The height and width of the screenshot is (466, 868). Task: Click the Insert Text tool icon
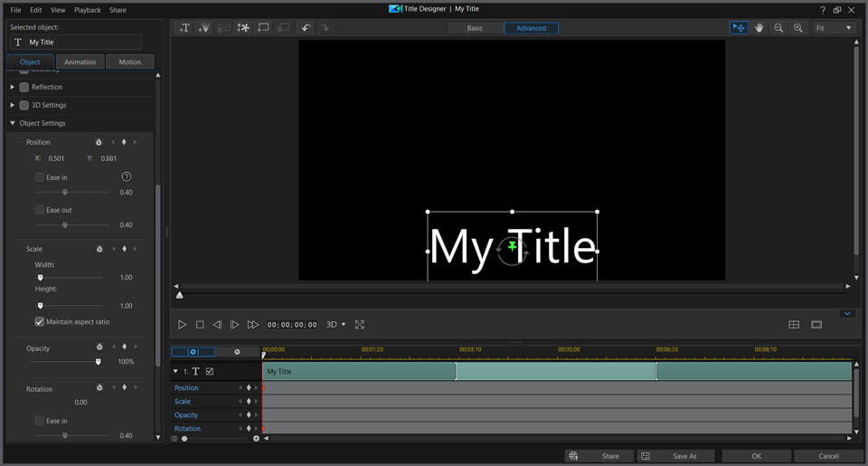[184, 28]
